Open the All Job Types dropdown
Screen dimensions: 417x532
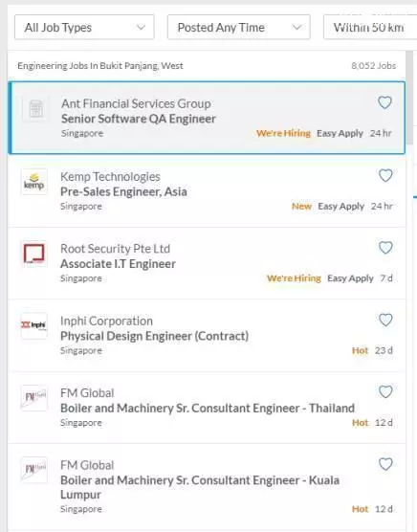pyautogui.click(x=84, y=27)
